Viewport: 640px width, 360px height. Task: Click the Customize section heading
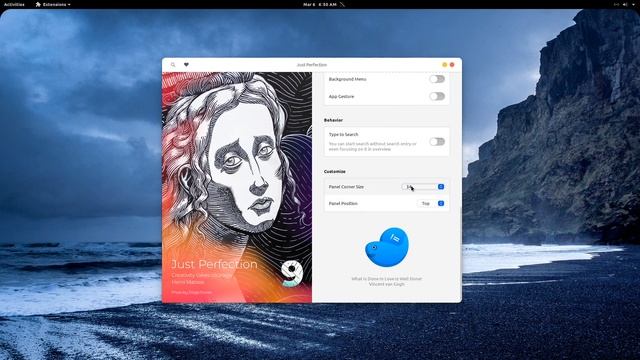[335, 171]
